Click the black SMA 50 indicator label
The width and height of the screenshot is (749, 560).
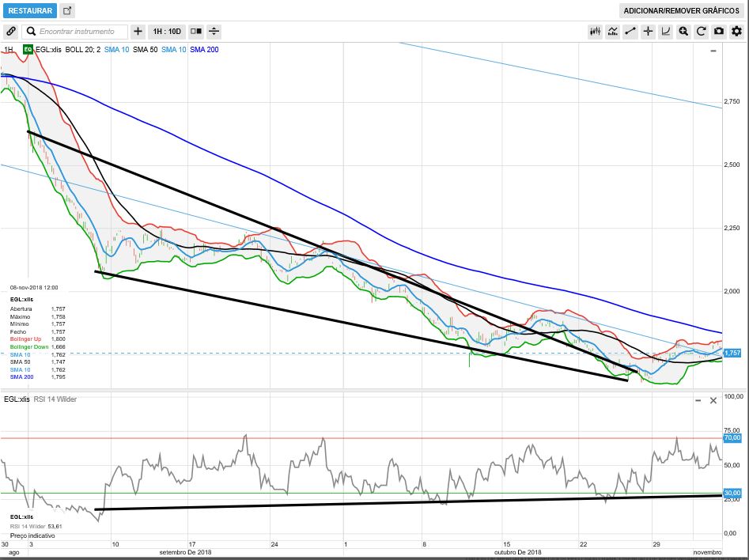pos(146,49)
